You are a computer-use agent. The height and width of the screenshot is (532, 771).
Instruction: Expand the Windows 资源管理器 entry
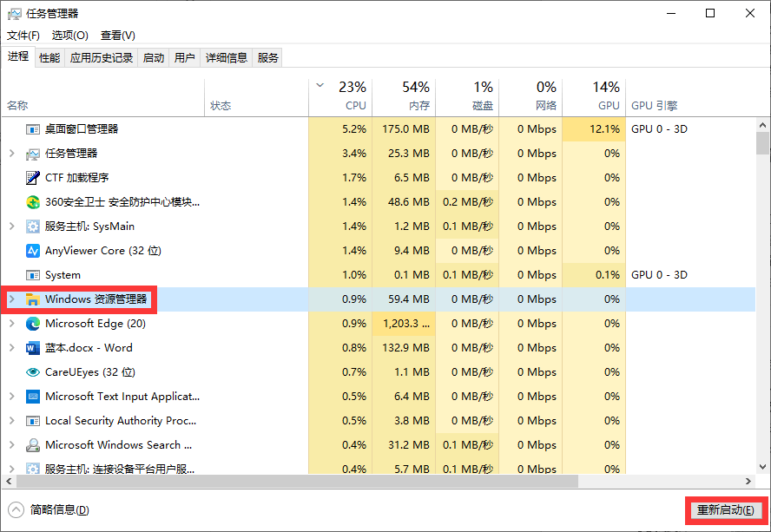tap(11, 299)
